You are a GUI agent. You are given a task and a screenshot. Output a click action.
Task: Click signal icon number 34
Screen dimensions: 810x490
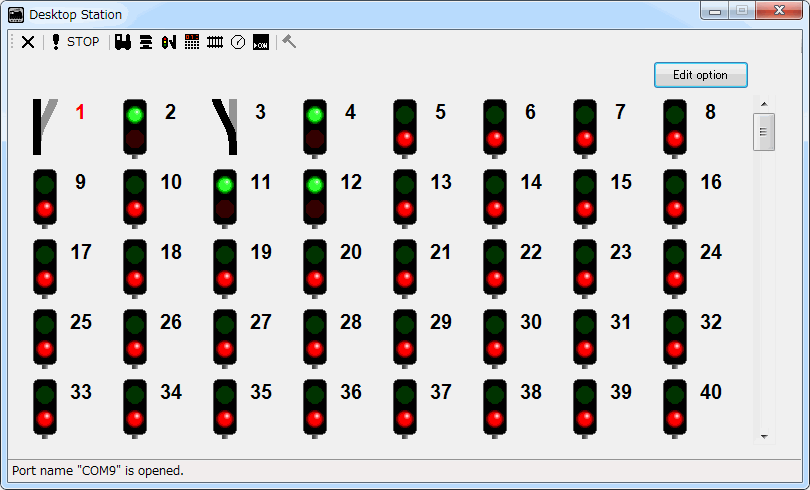tap(135, 408)
